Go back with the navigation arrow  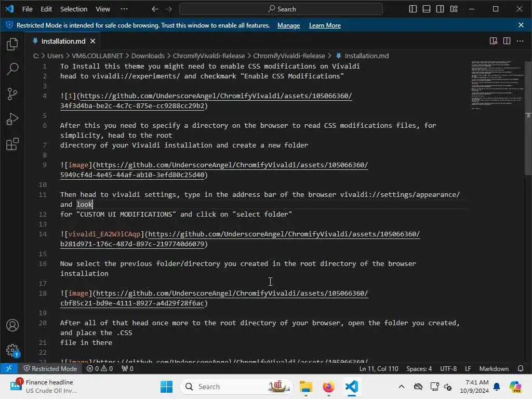click(155, 9)
